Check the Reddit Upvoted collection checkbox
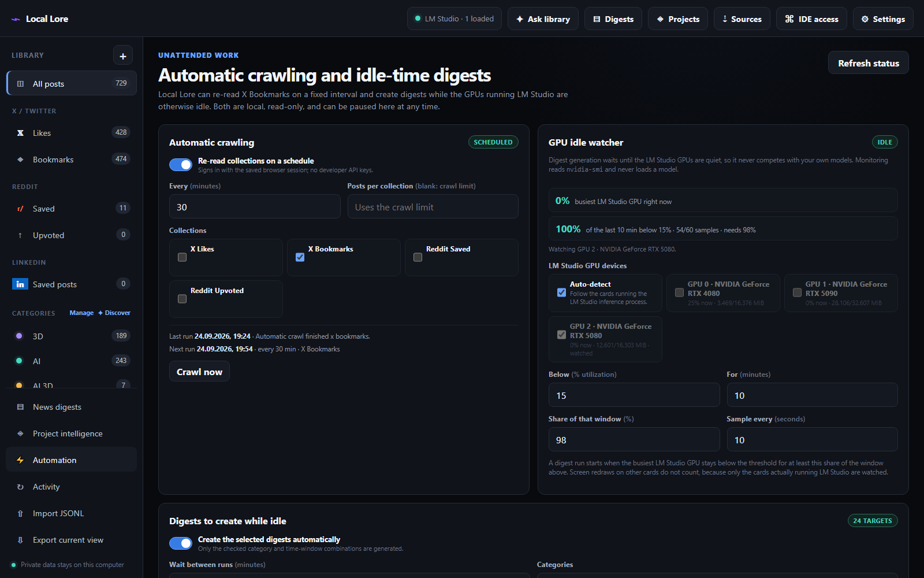This screenshot has height=578, width=924. (182, 299)
